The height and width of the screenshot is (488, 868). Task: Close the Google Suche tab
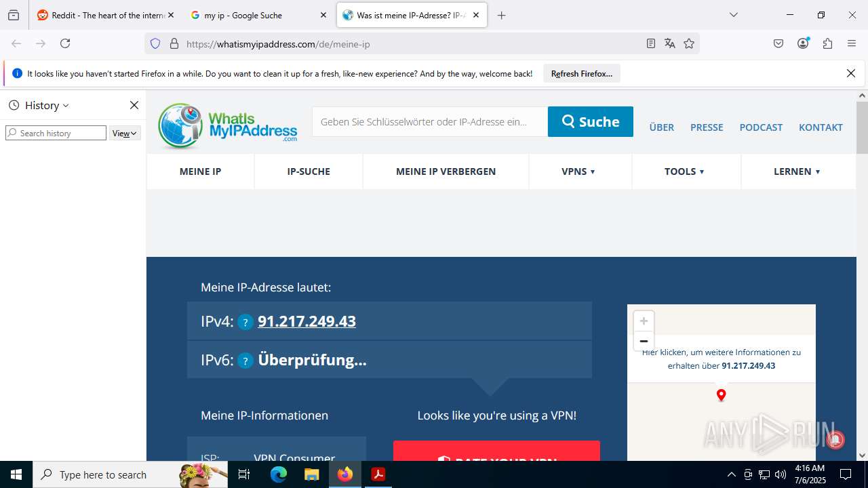click(323, 15)
